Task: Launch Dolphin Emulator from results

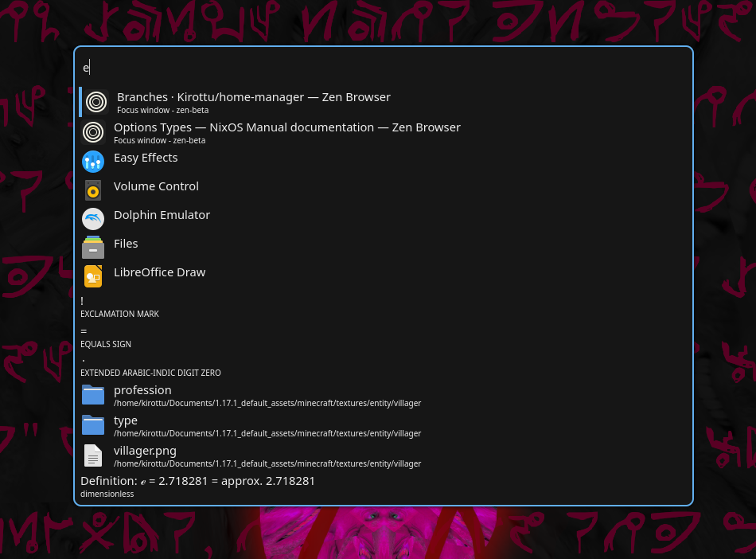Action: 384,219
